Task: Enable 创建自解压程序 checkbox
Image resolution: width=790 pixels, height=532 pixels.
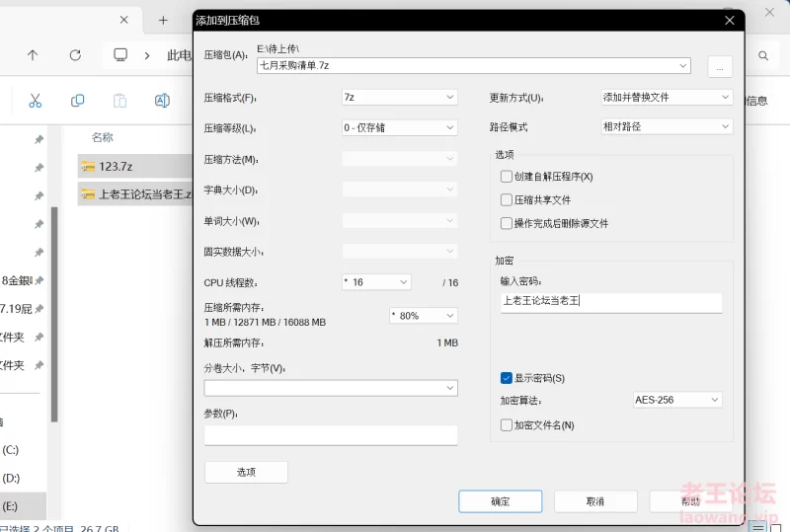Action: pos(507,177)
